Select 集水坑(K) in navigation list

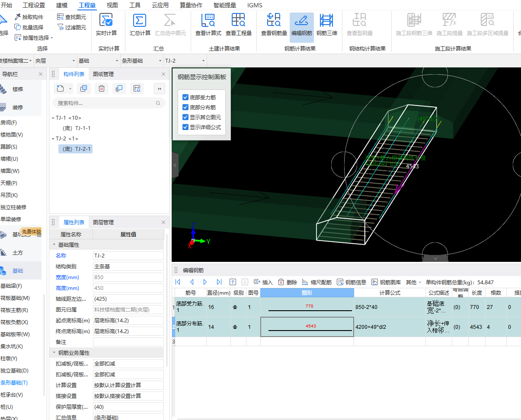point(12,347)
